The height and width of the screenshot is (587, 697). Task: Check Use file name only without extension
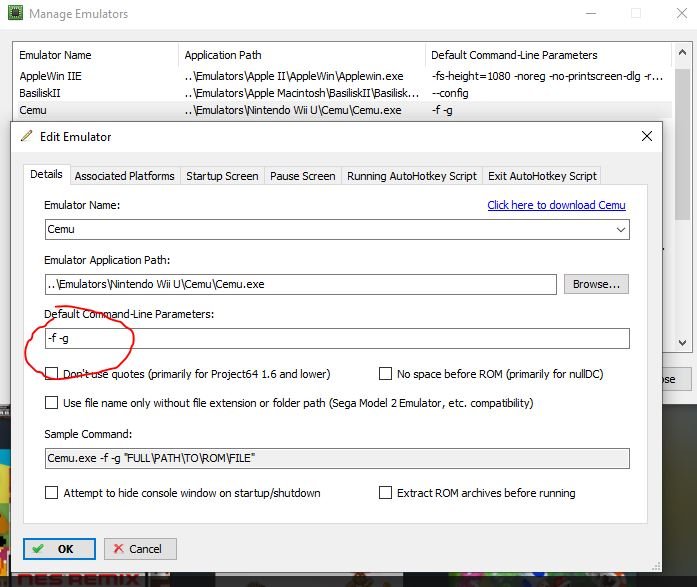point(52,403)
